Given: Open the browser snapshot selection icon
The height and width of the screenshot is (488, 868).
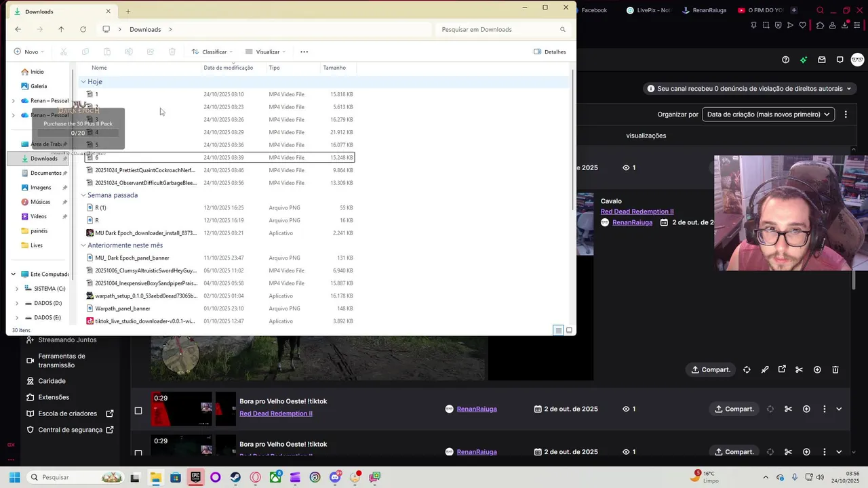Looking at the screenshot, I should click(766, 25).
